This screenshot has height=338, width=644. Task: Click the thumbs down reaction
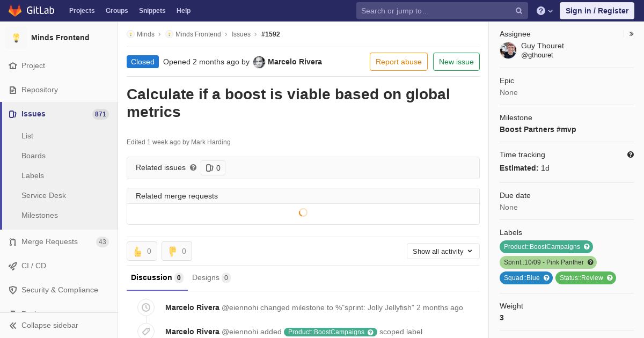tap(177, 251)
